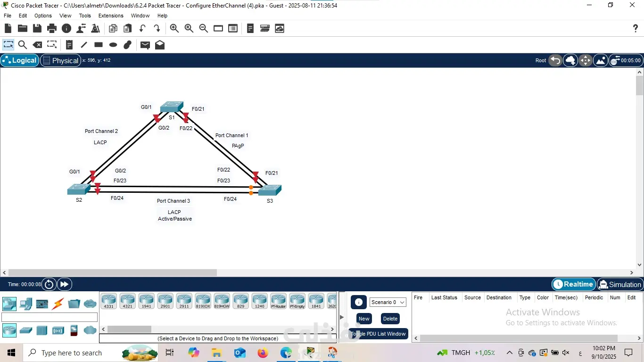
Task: Pick the Draw Line tool
Action: [84, 45]
